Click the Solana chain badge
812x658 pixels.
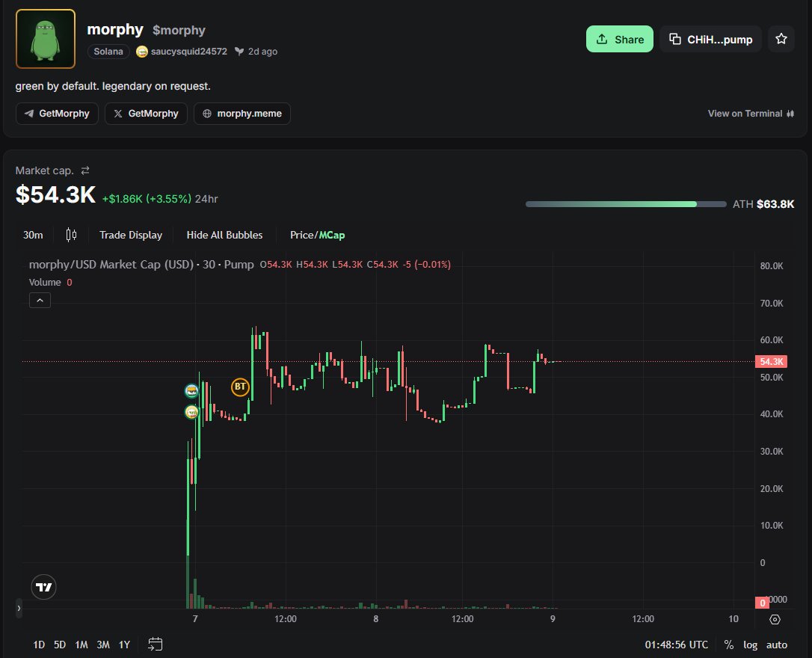coord(108,52)
